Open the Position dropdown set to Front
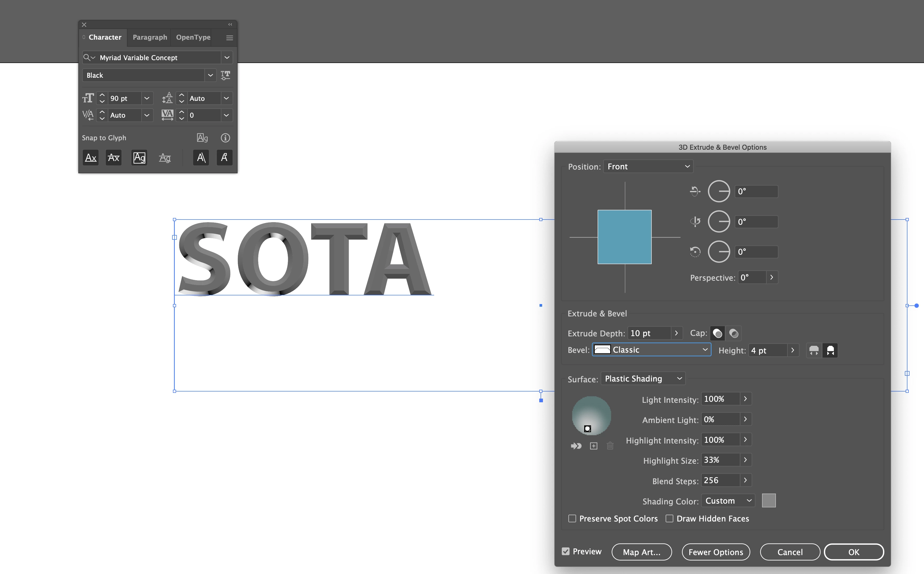Viewport: 924px width, 574px height. 648,167
